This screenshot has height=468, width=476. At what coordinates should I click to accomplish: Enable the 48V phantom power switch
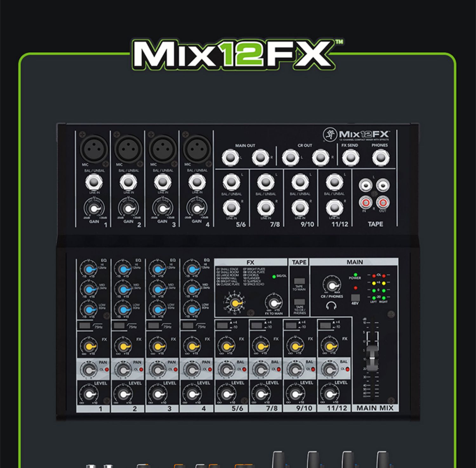(x=355, y=298)
